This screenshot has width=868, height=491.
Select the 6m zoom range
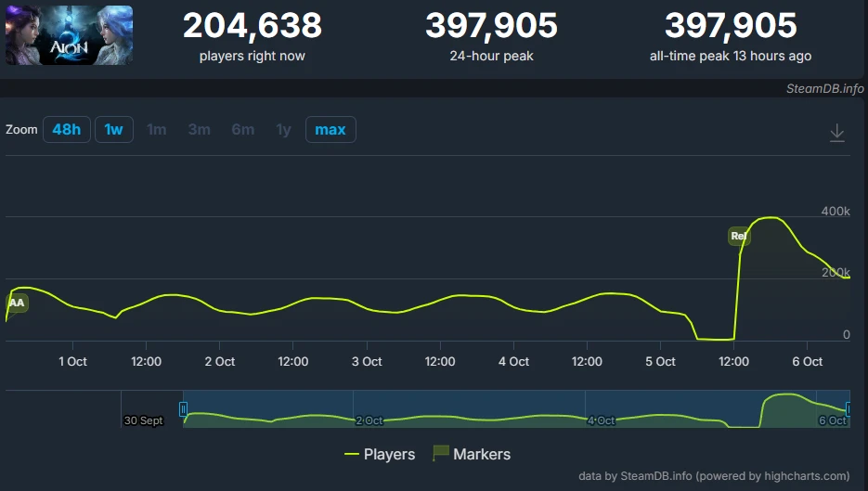pyautogui.click(x=242, y=130)
